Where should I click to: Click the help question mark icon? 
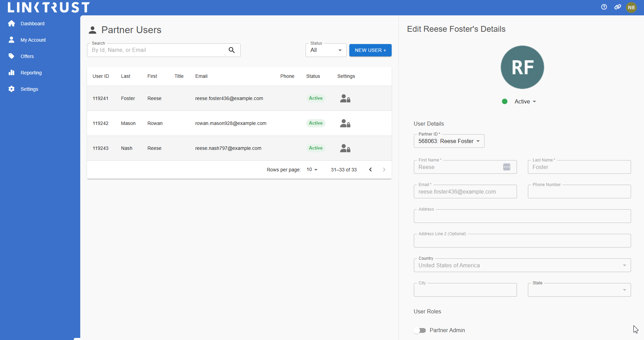[x=604, y=7]
